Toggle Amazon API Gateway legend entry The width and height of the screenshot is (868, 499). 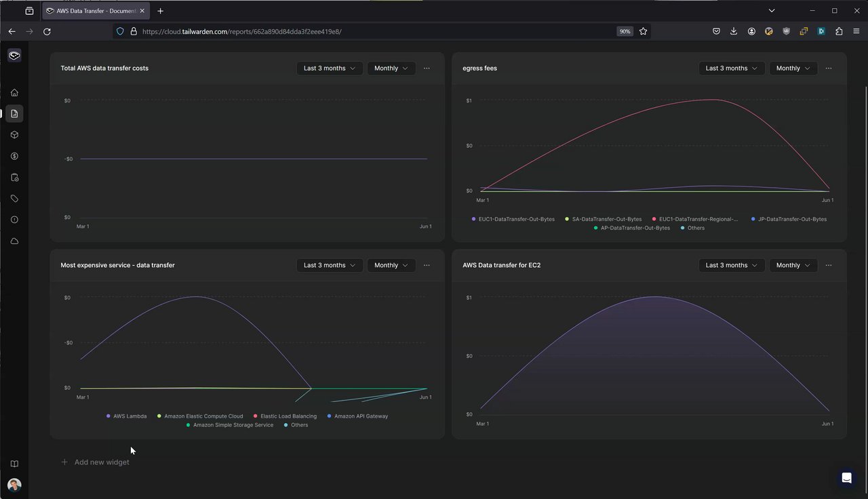pos(357,416)
